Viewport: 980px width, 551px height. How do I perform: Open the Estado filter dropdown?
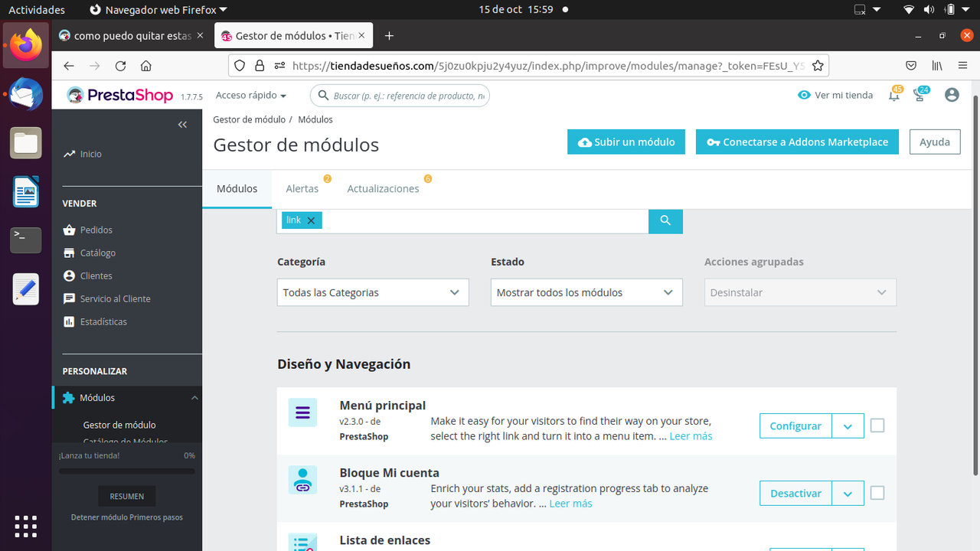point(586,292)
